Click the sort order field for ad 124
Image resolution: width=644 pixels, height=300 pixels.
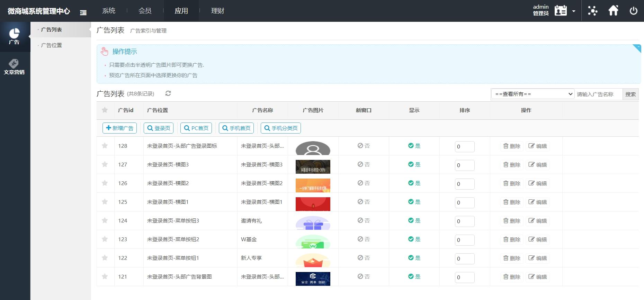pyautogui.click(x=465, y=221)
